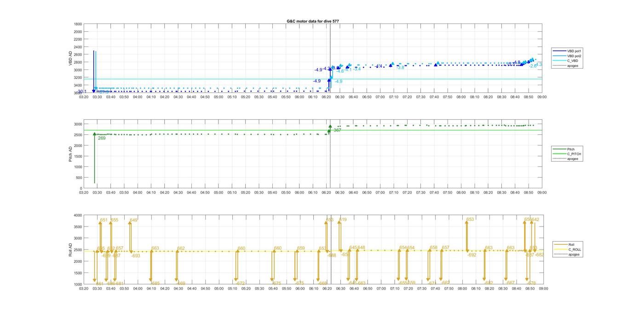This screenshot has width=644, height=319.
Task: Click '09:00' tick on Roll time axis
Action: 543,289
